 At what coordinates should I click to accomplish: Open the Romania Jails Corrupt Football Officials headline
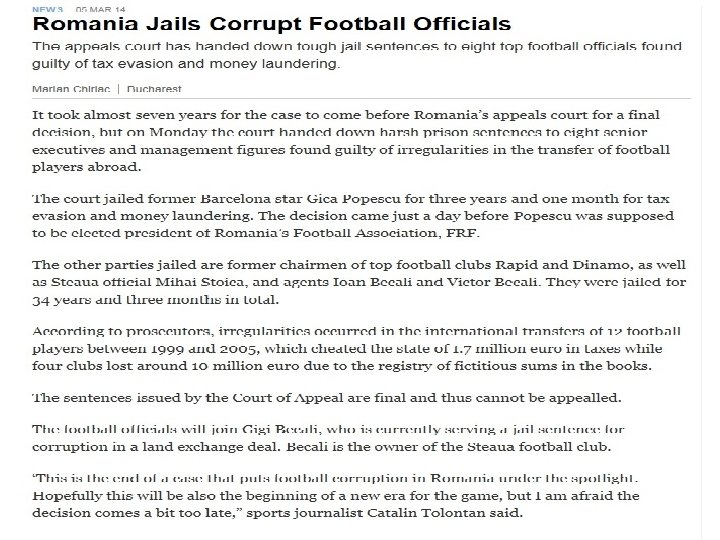point(271,24)
